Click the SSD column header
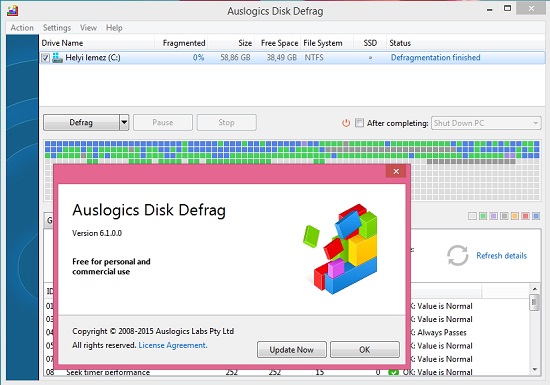Screen dimensions: 550x385 pyautogui.click(x=370, y=43)
